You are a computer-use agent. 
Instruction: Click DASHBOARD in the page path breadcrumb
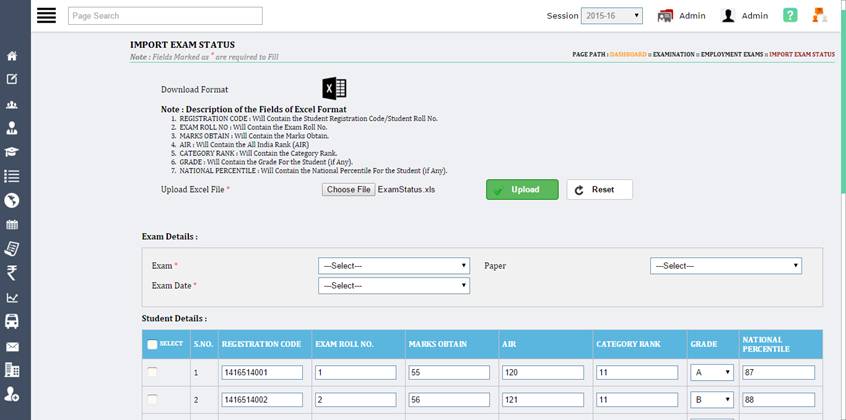[x=628, y=54]
